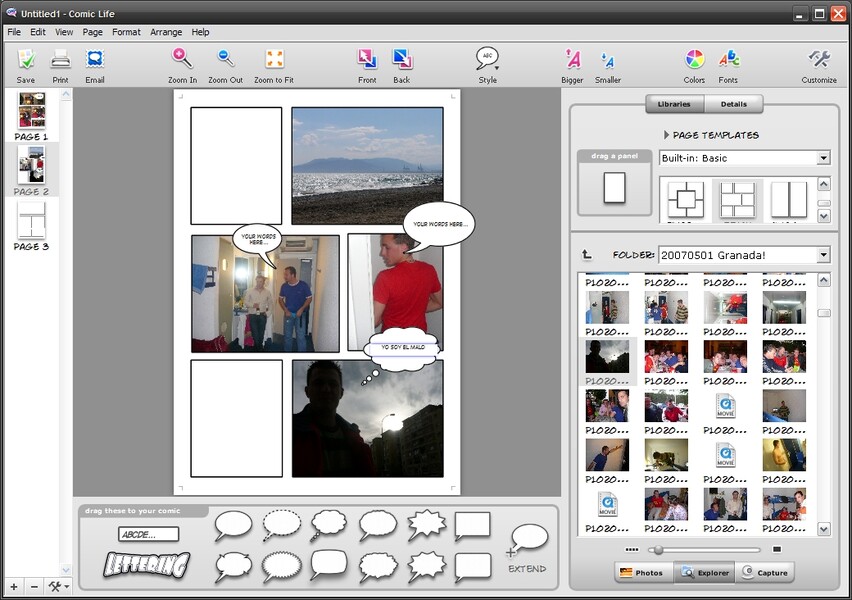The height and width of the screenshot is (600, 852).
Task: Click the Print toolbar icon
Action: pos(60,59)
